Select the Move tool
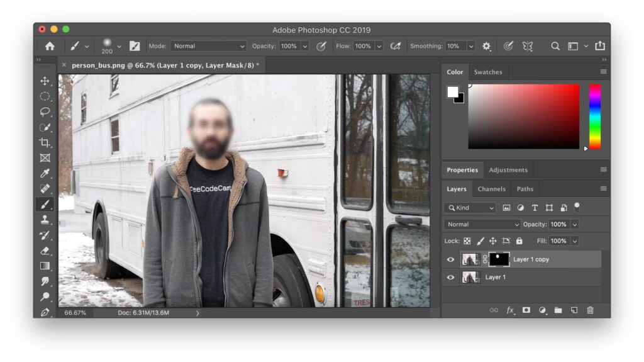This screenshot has height=362, width=644. [x=45, y=81]
